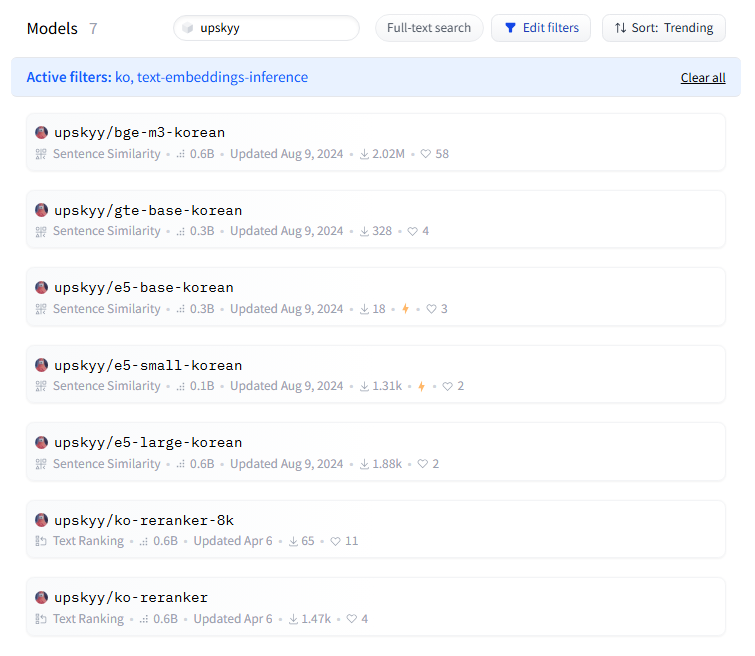Open the upskyy/e5-base-korean model

tap(376, 297)
